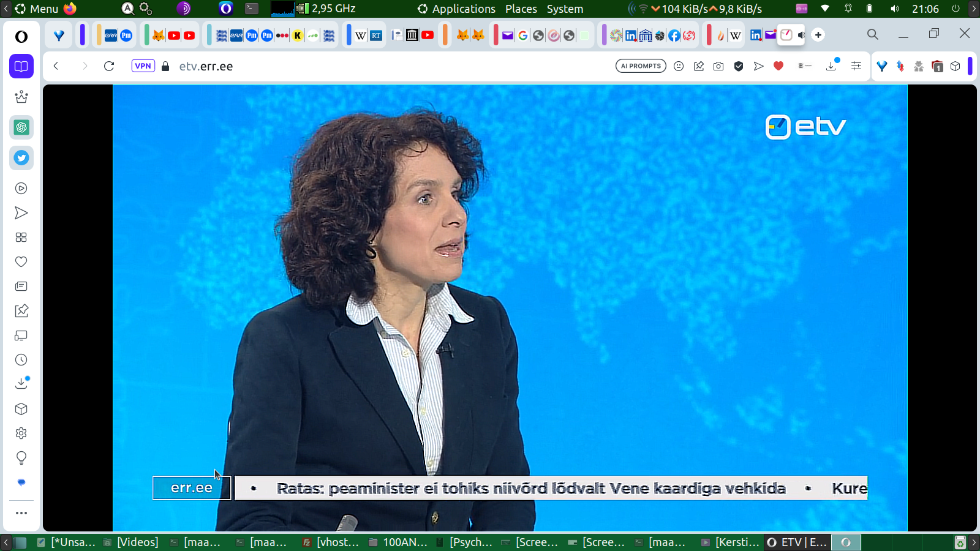Add page to bookmarks with the red heart
This screenshot has height=551, width=980.
[x=778, y=66]
